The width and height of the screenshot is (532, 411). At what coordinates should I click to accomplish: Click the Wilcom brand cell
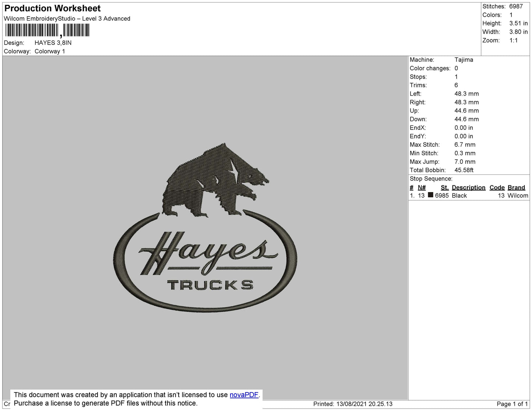point(518,195)
